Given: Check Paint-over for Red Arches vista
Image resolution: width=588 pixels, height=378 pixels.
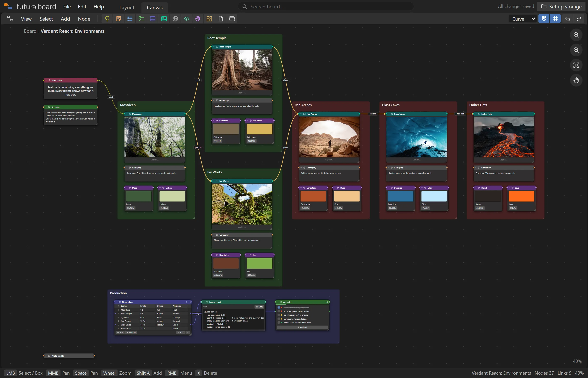Looking at the screenshot, I should point(278,323).
